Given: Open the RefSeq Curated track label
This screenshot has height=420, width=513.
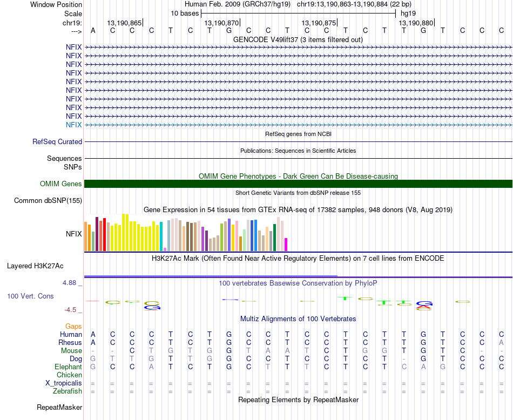Looking at the screenshot, I should click(x=57, y=141).
